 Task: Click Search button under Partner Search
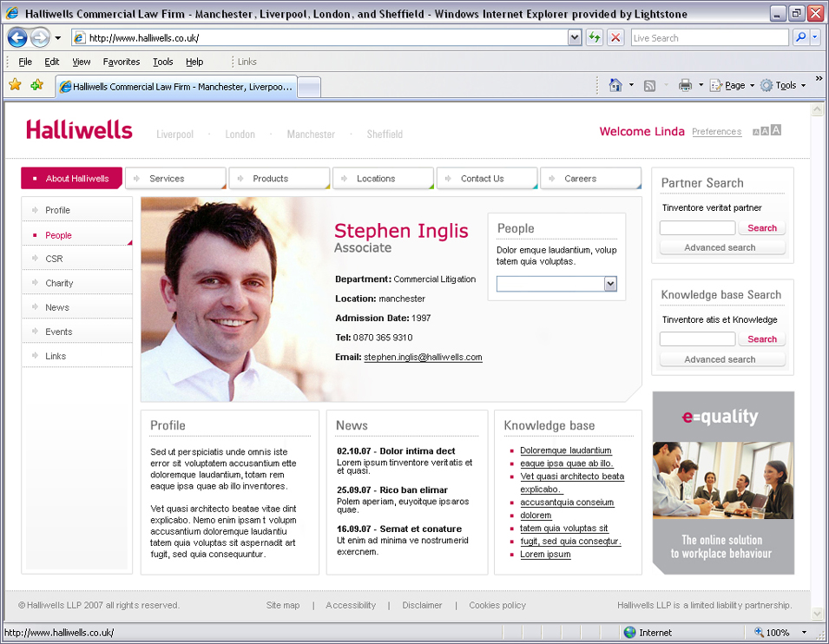(762, 228)
